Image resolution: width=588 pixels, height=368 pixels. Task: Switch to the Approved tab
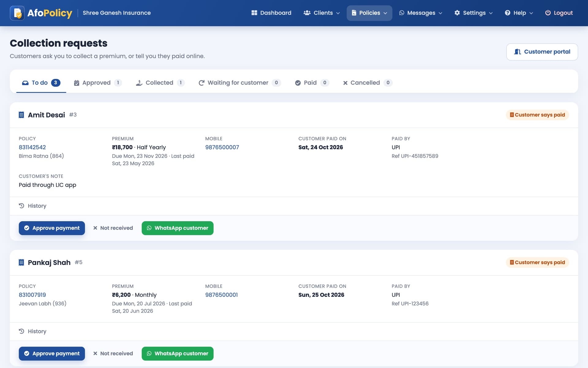click(98, 83)
